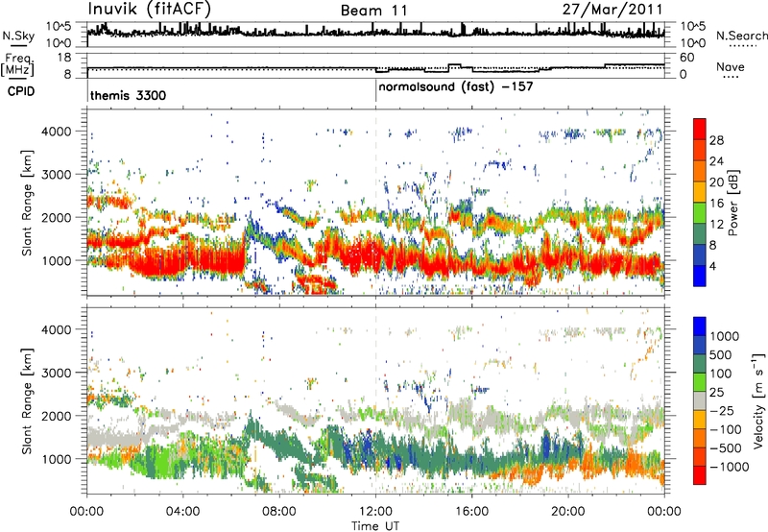This screenshot has width=768, height=532.
Task: Select the 'N.Search' legend label
Action: coord(741,36)
